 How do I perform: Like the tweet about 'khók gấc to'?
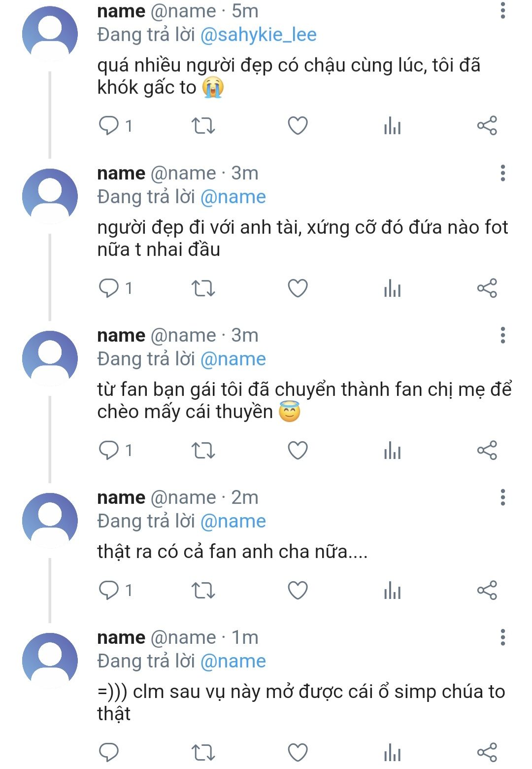pos(298,126)
